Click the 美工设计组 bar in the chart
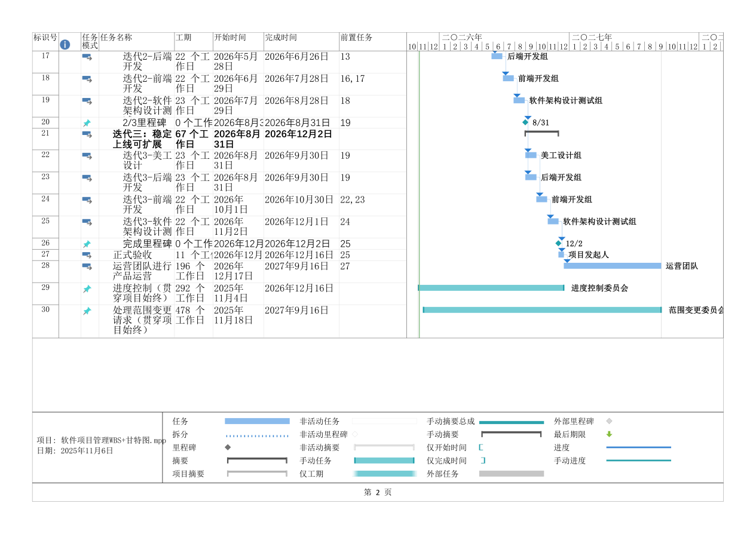756x534 pixels. [x=531, y=155]
